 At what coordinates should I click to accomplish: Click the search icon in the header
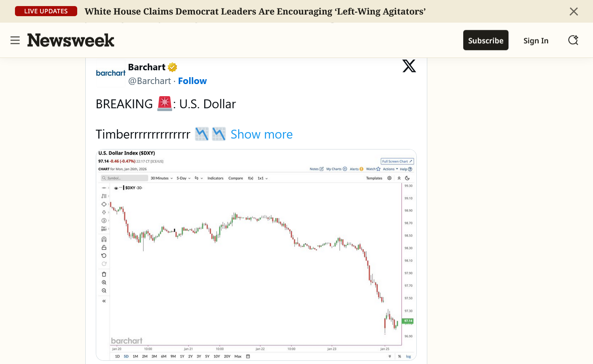point(573,40)
